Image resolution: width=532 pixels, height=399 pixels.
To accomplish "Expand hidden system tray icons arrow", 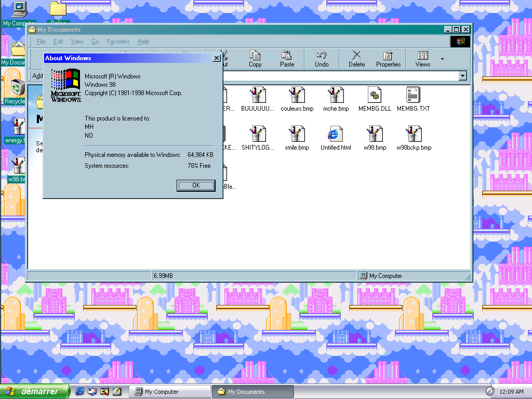I will click(490, 391).
